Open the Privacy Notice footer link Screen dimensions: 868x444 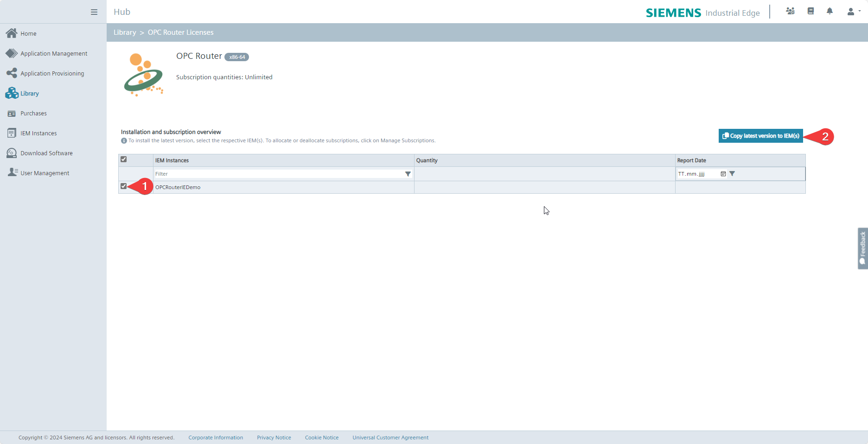click(x=274, y=438)
